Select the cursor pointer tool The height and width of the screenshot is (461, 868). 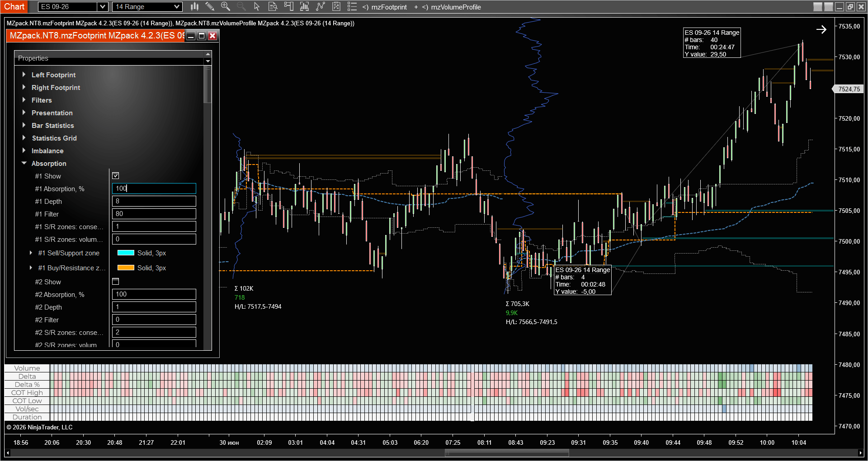[x=257, y=6]
